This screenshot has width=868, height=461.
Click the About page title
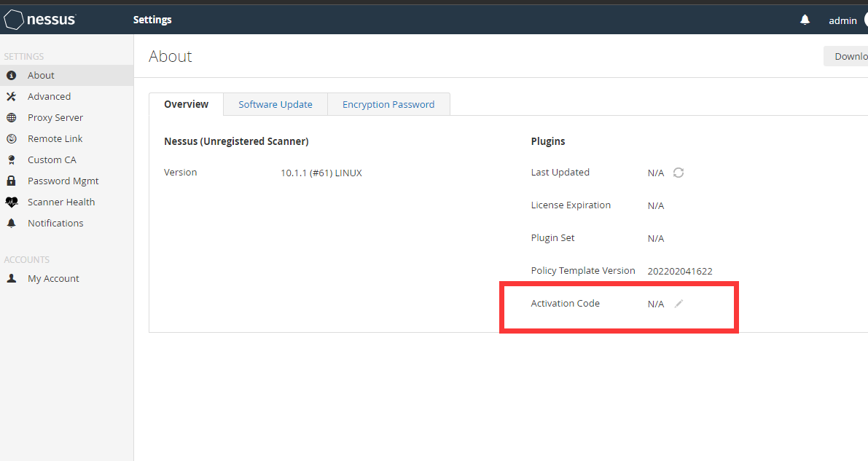tap(171, 57)
